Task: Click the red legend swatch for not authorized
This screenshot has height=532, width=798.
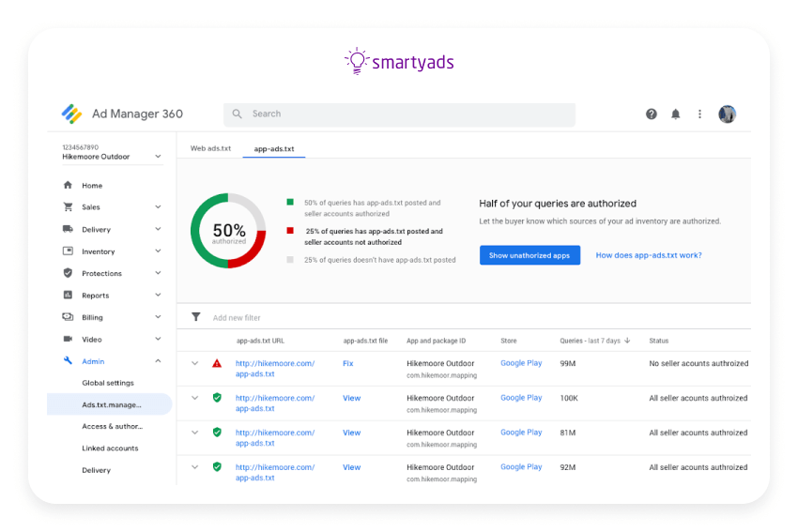Action: coord(290,231)
